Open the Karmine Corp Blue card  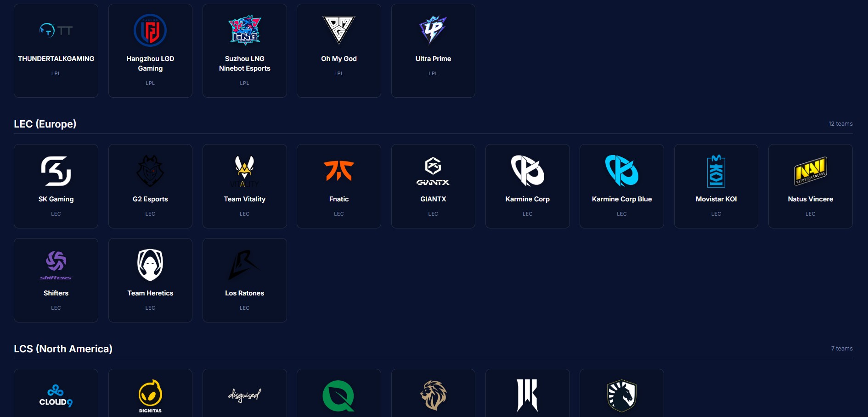[622, 186]
